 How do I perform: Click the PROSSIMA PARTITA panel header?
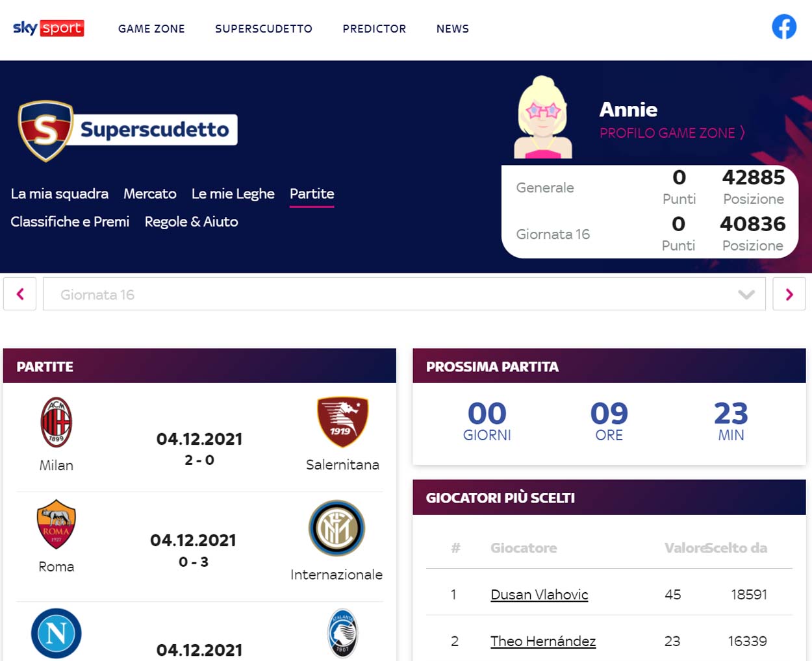(x=609, y=366)
